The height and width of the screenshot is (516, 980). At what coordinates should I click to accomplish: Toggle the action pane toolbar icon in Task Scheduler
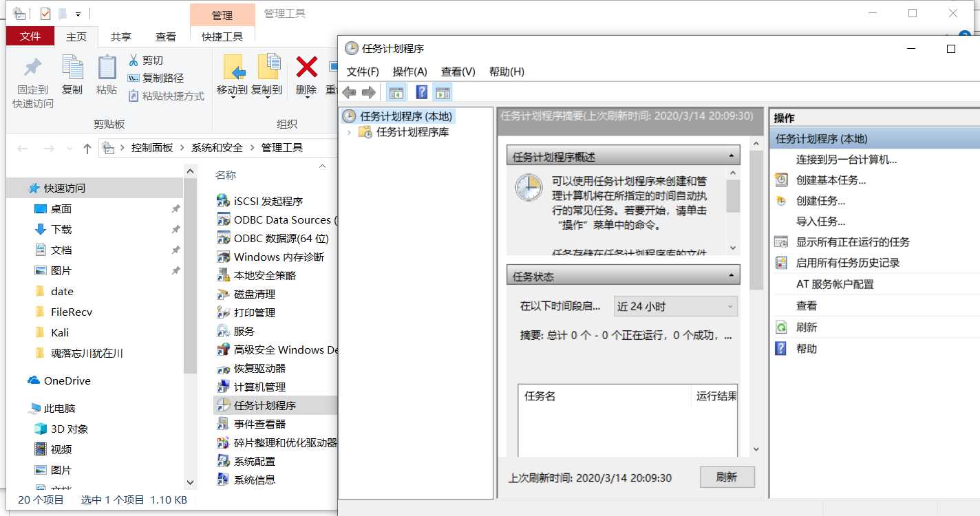click(443, 92)
